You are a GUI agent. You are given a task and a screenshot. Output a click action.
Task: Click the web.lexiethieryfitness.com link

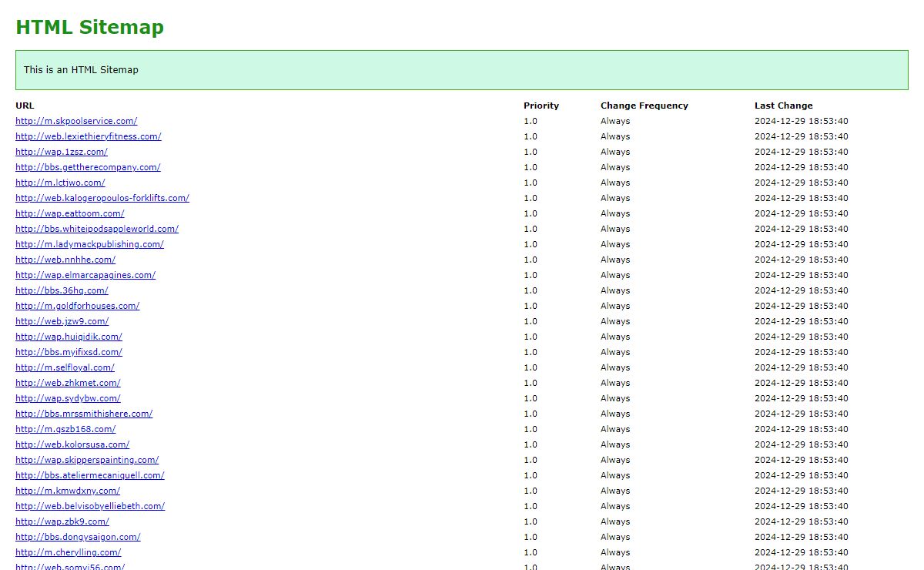click(x=88, y=136)
